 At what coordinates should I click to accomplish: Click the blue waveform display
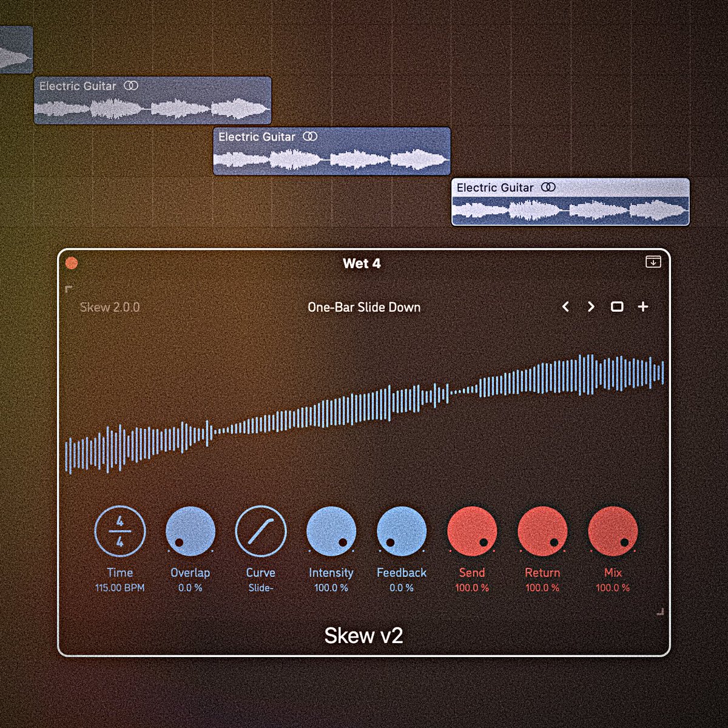364,413
